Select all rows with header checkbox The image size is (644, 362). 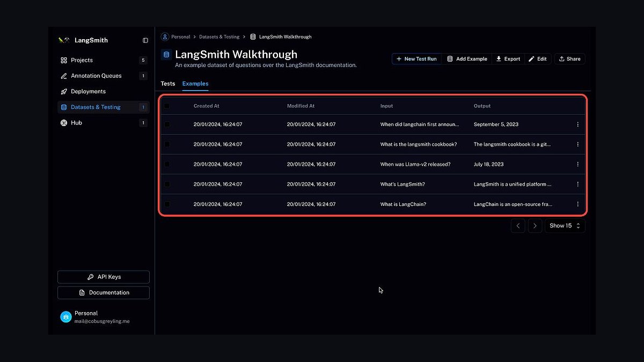[167, 106]
